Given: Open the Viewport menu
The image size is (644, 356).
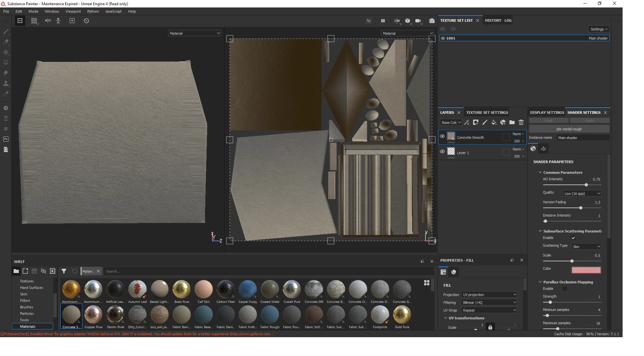Looking at the screenshot, I should click(73, 11).
